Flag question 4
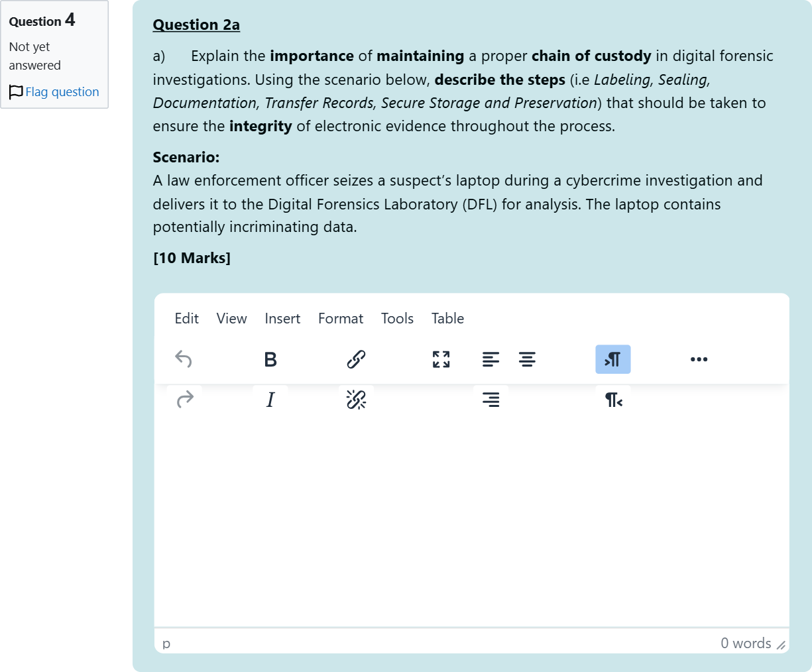 coord(54,92)
